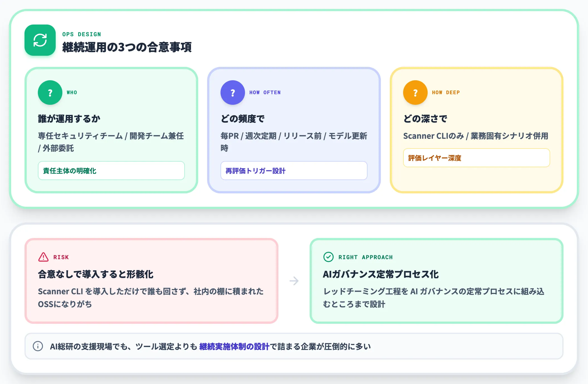
Task: Open the 継続実施体制の設計 highlighted link
Action: pyautogui.click(x=234, y=346)
